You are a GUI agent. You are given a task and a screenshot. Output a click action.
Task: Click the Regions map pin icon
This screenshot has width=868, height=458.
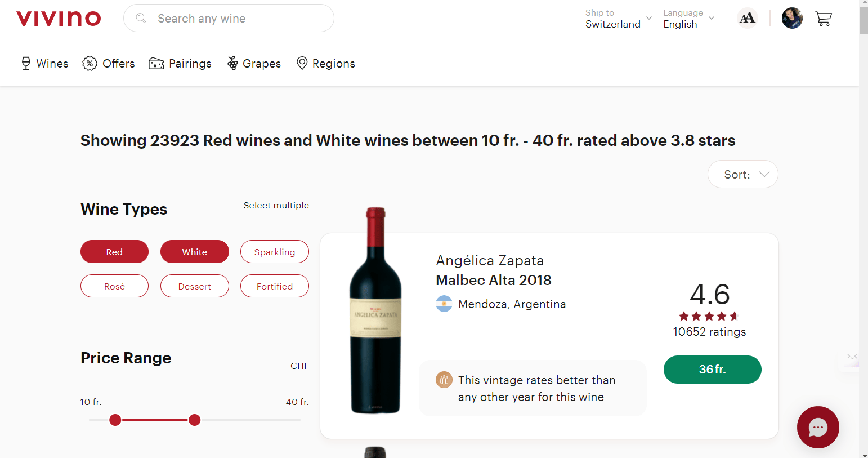pos(302,63)
